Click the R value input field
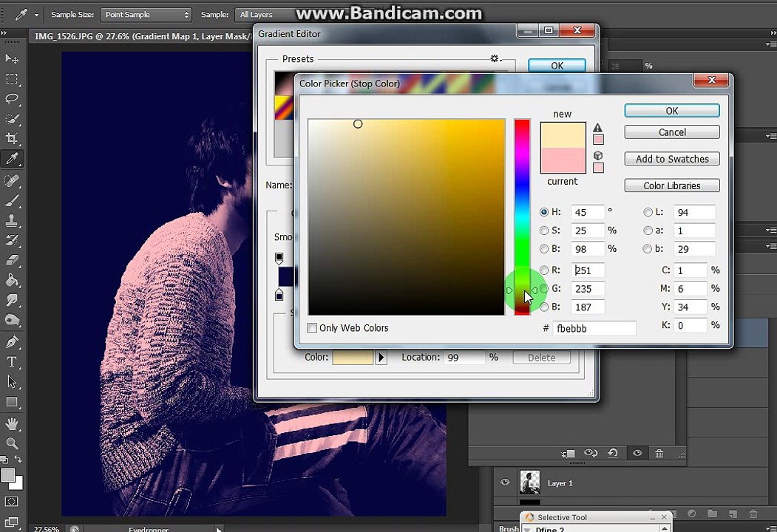 588,270
